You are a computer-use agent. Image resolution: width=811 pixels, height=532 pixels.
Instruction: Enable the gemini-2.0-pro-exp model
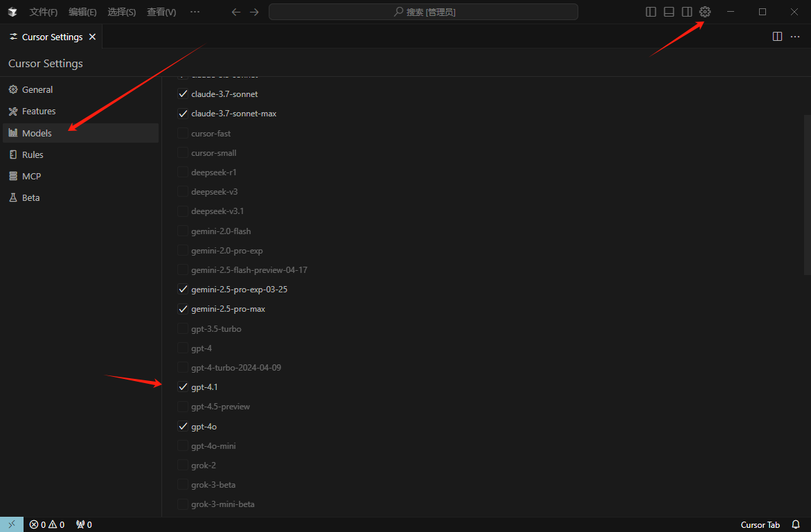click(x=183, y=251)
